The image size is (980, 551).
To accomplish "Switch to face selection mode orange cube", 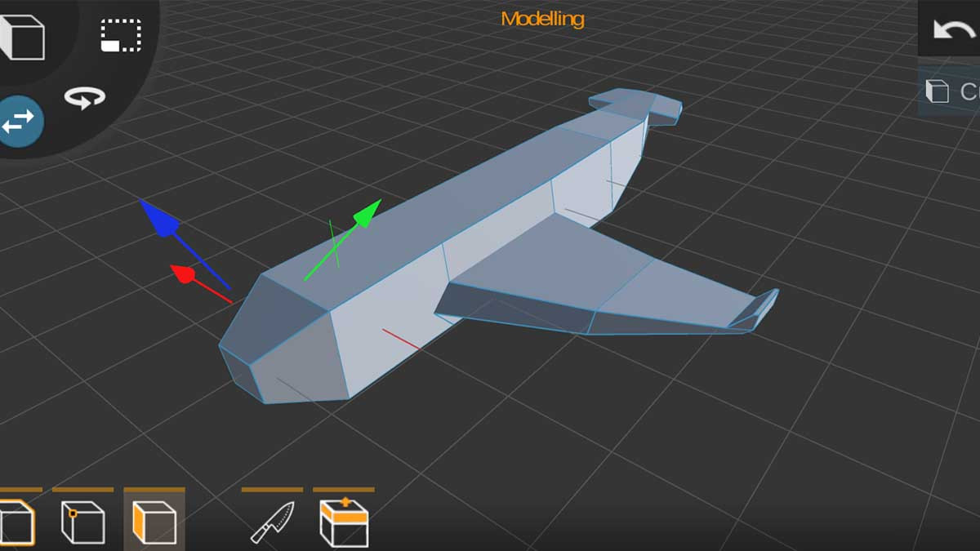I will pyautogui.click(x=154, y=522).
